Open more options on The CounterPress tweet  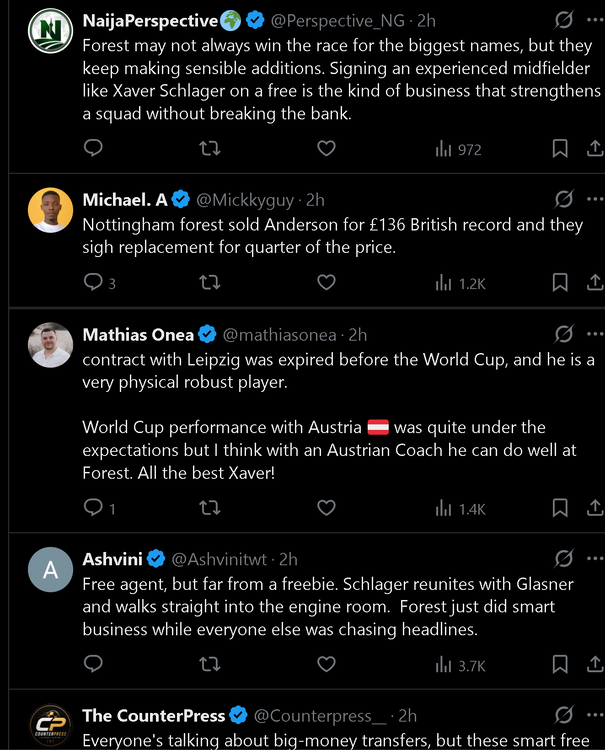point(595,715)
